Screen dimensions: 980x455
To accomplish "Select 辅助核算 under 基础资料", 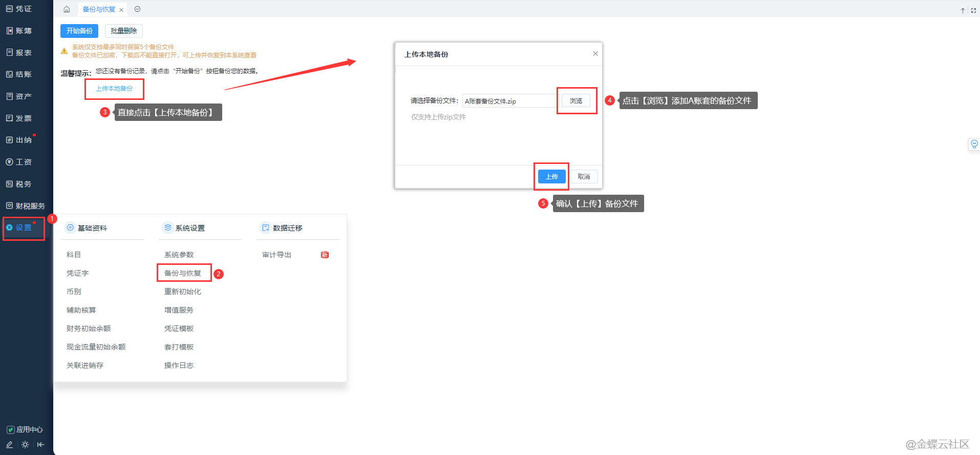I will [x=81, y=310].
